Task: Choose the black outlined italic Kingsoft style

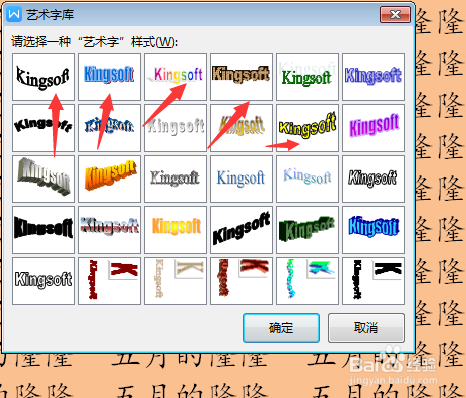Action: point(373,179)
